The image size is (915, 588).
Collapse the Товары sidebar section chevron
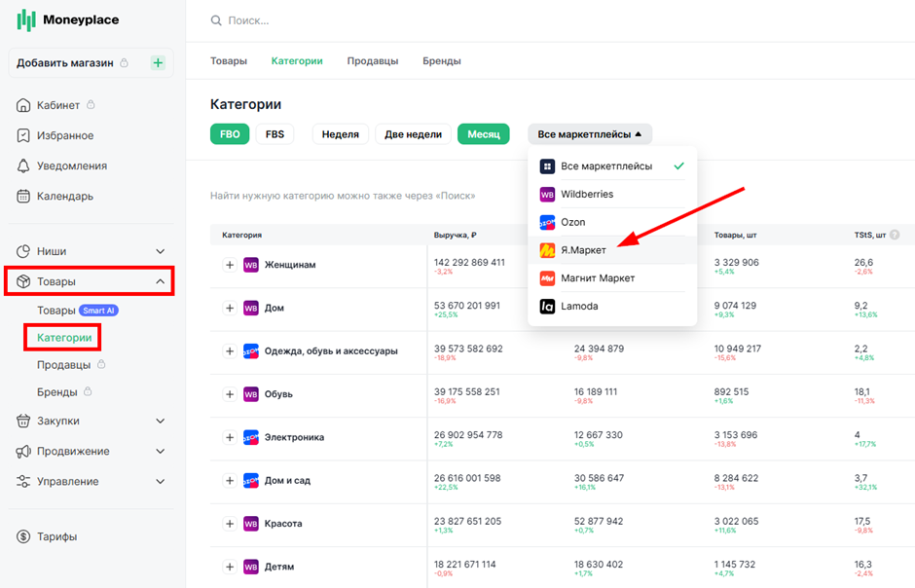click(160, 281)
